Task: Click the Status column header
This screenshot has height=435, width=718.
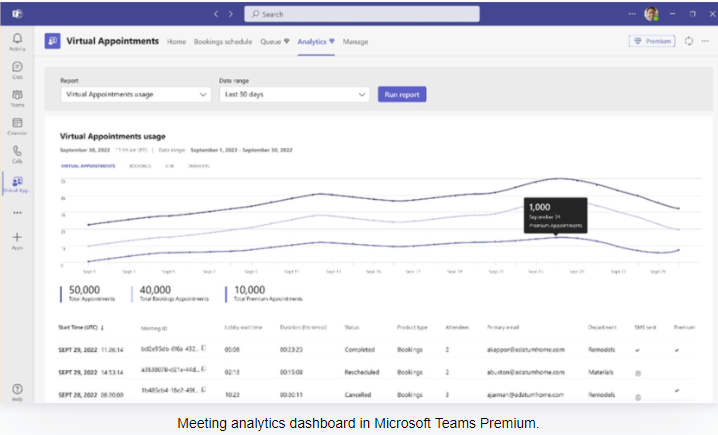Action: 352,327
